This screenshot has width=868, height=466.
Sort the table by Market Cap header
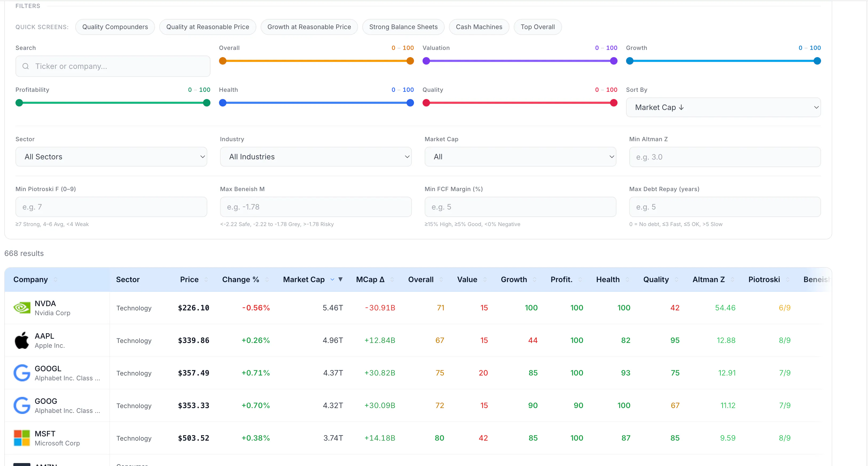pos(304,279)
